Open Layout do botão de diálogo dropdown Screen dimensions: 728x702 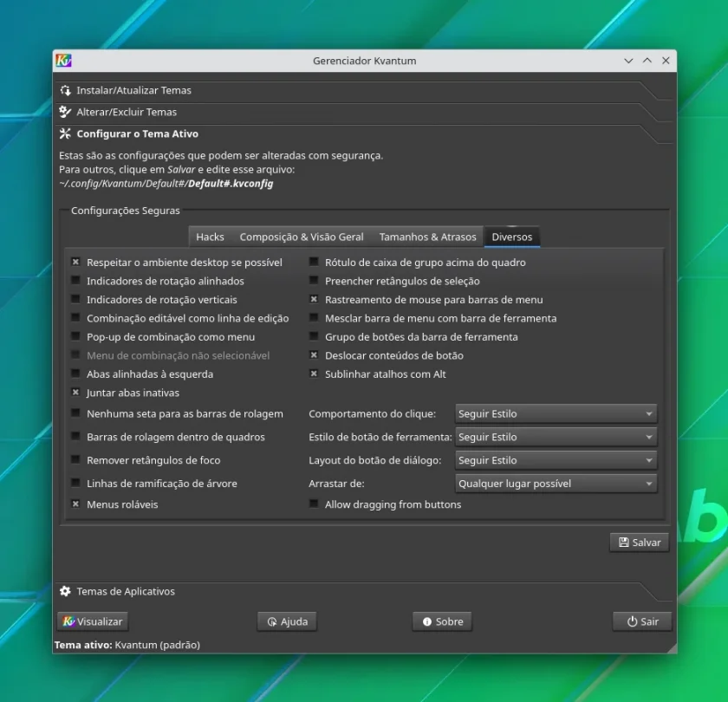tap(556, 460)
